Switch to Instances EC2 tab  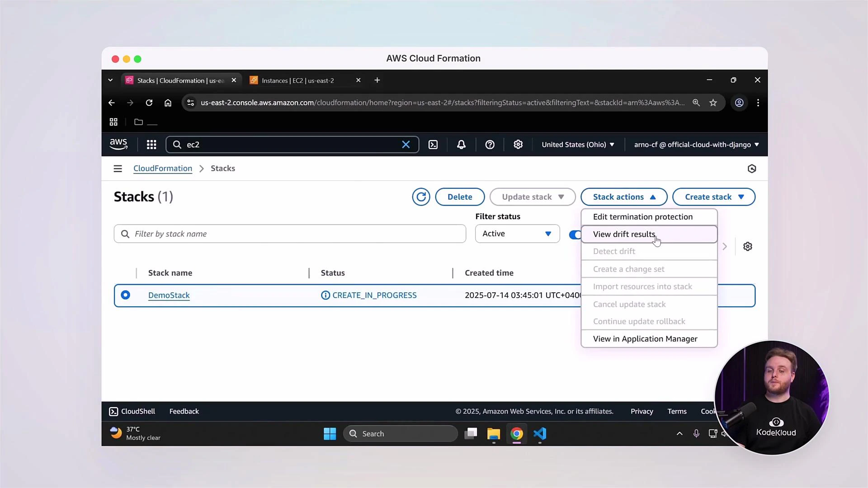click(298, 80)
